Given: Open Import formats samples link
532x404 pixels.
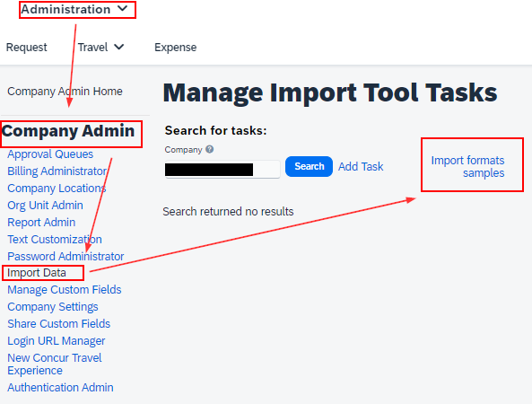Looking at the screenshot, I should coord(468,166).
